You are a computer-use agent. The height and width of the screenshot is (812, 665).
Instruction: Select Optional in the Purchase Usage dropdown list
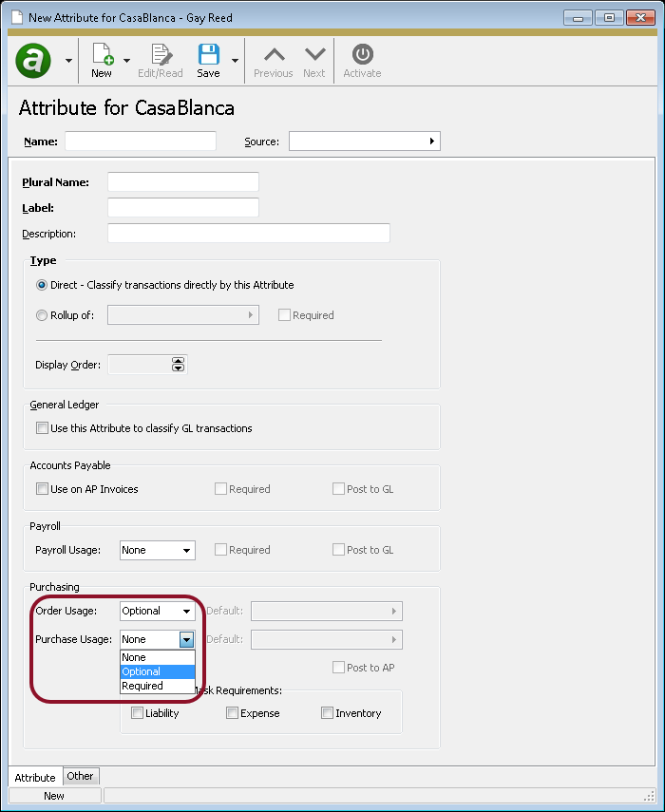pyautogui.click(x=142, y=671)
